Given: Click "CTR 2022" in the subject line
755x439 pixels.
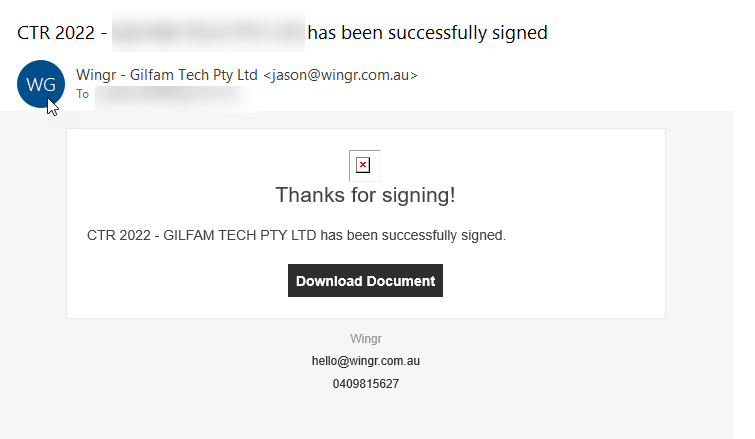Looking at the screenshot, I should tap(54, 33).
